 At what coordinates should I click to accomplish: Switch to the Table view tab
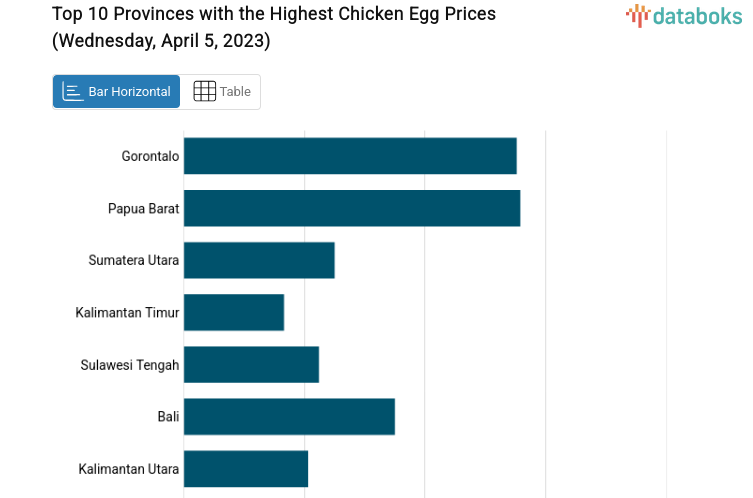(222, 92)
